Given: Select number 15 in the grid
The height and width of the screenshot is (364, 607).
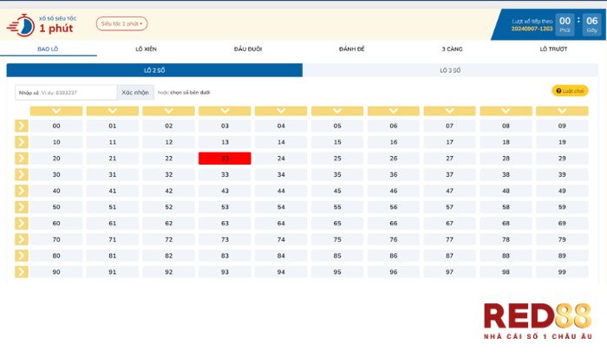Looking at the screenshot, I should pyautogui.click(x=337, y=142).
